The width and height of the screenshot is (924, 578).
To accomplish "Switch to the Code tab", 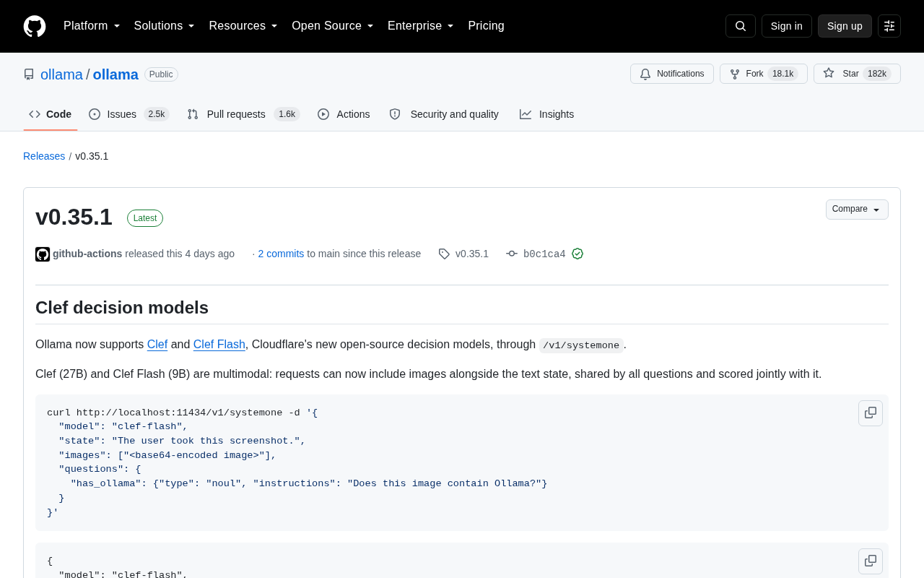I will coord(51,114).
